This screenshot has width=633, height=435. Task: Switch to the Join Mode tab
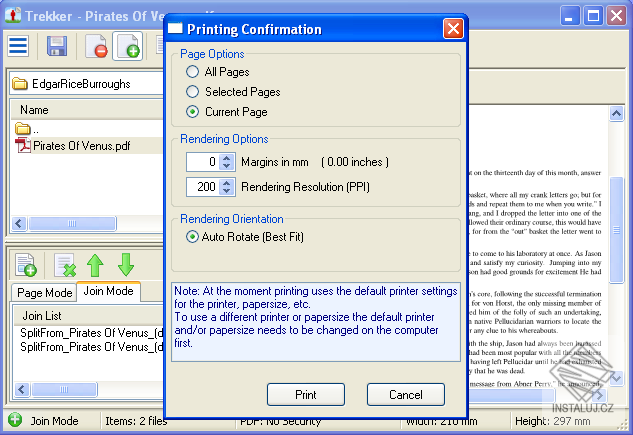pos(108,291)
